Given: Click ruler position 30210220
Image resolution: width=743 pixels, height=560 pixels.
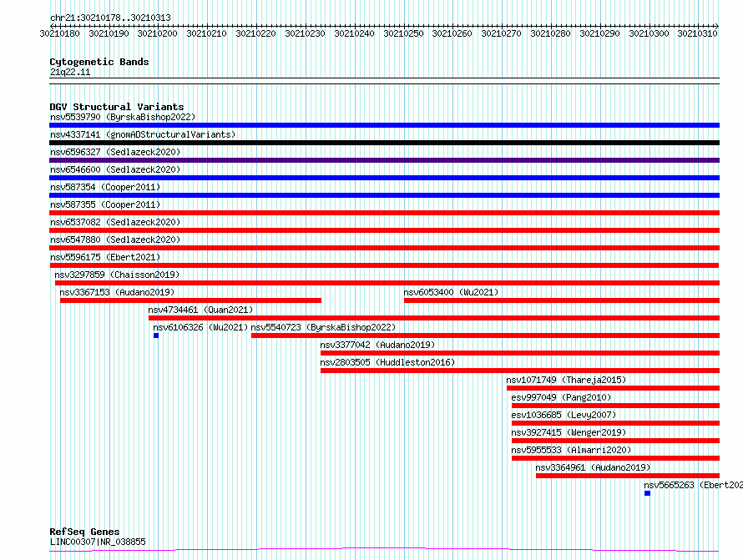Looking at the screenshot, I should 255,33.
